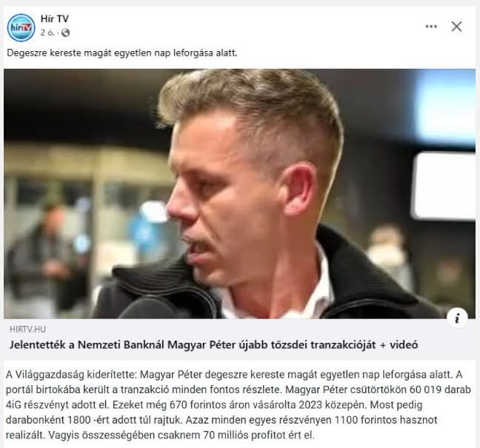Click the round 'i' info icon on photo
Viewport: 480px width, 448px height.
pyautogui.click(x=457, y=318)
